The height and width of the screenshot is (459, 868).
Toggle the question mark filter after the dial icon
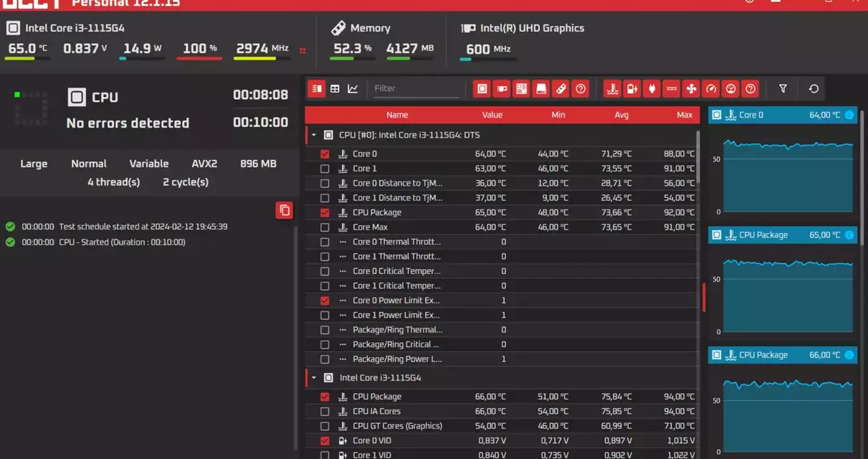750,88
